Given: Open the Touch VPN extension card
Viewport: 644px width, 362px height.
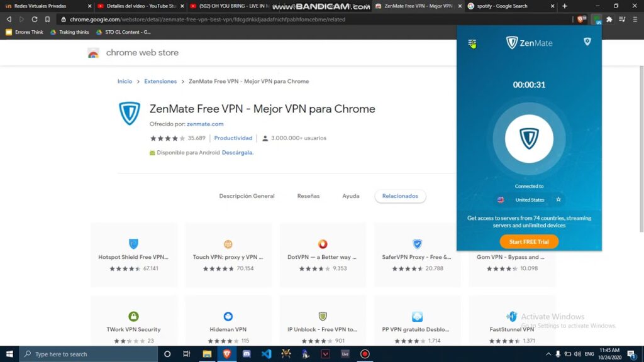Looking at the screenshot, I should pos(228,255).
